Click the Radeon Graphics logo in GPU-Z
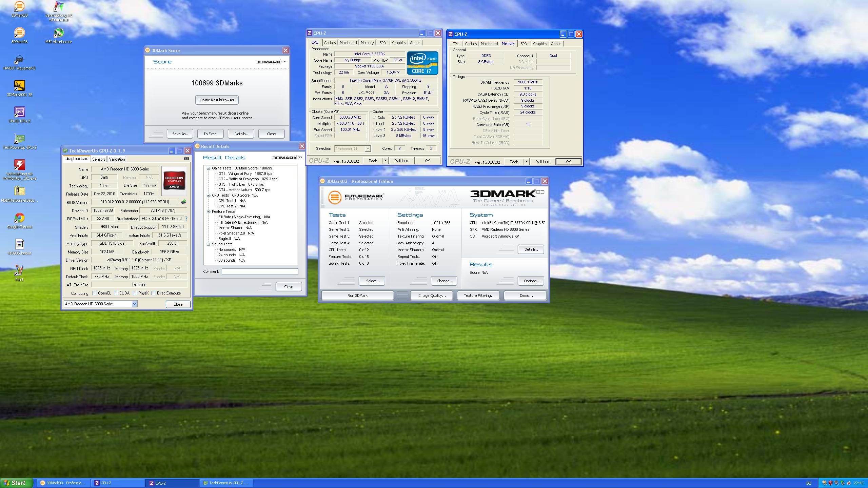The image size is (868, 488). click(x=174, y=181)
